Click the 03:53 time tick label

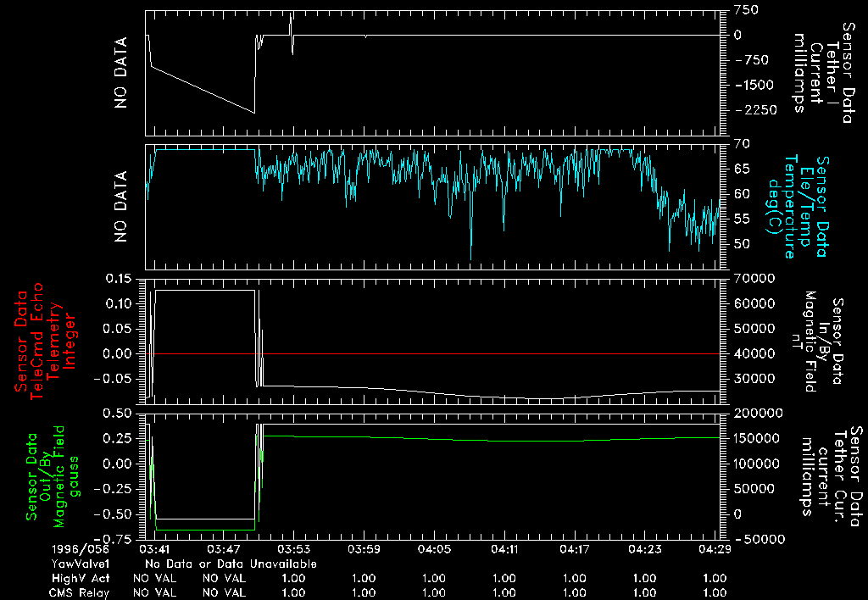(293, 549)
